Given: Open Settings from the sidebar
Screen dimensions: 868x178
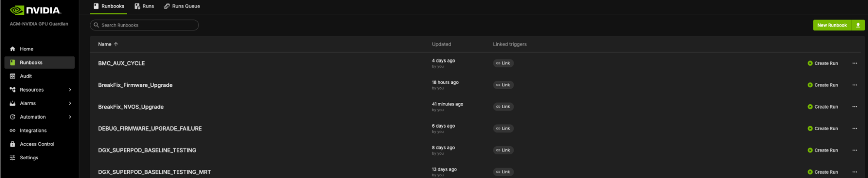Looking at the screenshot, I should coord(29,158).
